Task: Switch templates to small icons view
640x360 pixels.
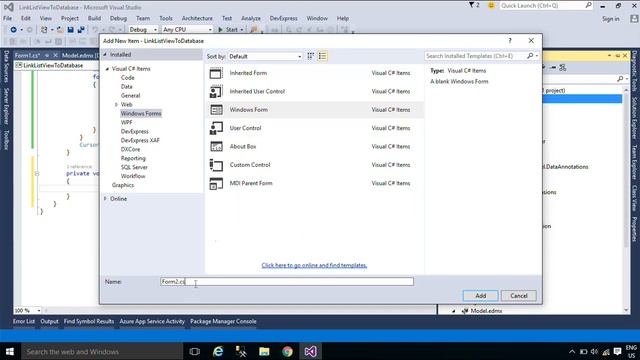Action: (311, 56)
